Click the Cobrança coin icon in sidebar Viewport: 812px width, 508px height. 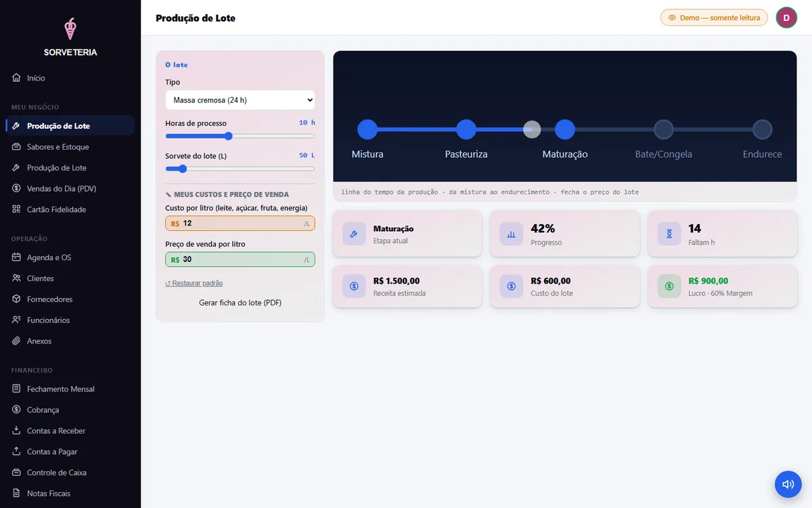pos(16,410)
